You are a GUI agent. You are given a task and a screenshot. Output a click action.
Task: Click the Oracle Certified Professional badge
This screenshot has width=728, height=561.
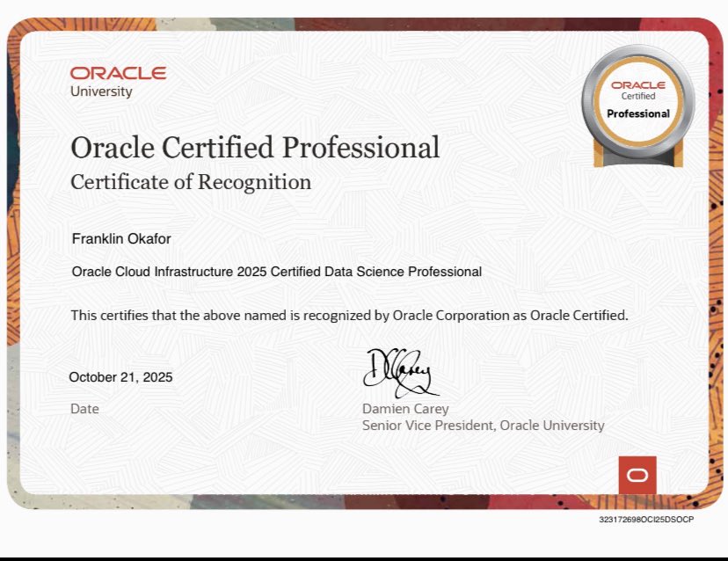(638, 106)
